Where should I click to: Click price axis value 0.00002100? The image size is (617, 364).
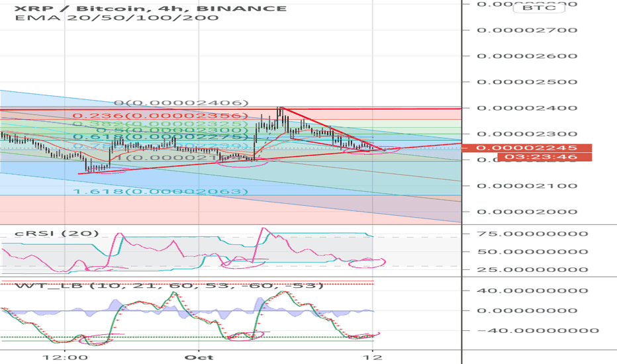527,186
